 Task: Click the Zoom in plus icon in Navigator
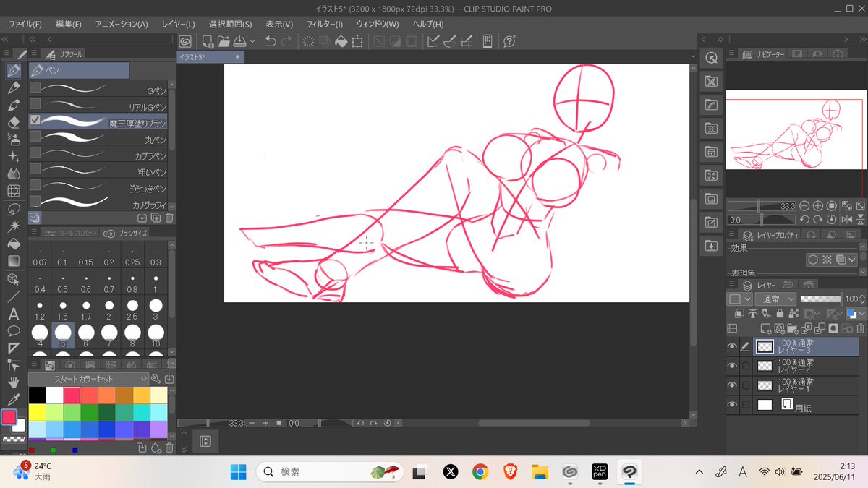(817, 206)
